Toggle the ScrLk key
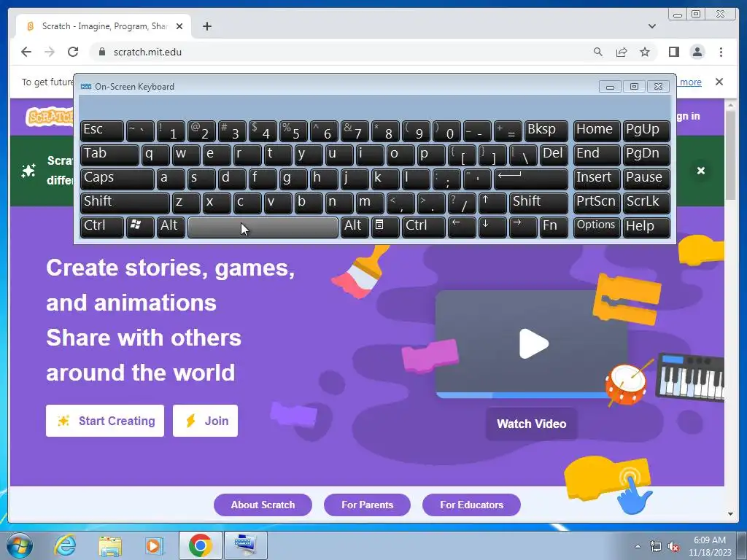 click(x=646, y=203)
